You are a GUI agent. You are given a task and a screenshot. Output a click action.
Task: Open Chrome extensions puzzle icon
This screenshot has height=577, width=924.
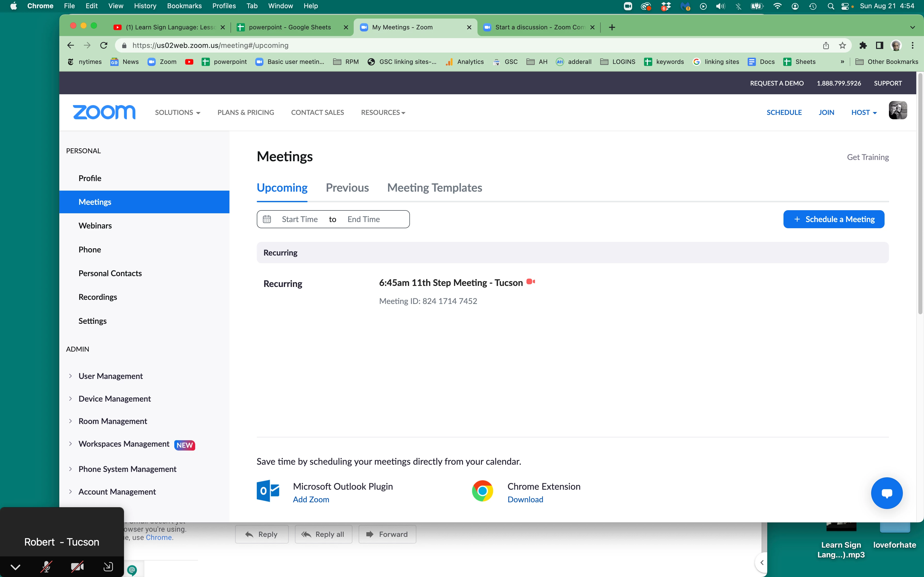point(863,45)
